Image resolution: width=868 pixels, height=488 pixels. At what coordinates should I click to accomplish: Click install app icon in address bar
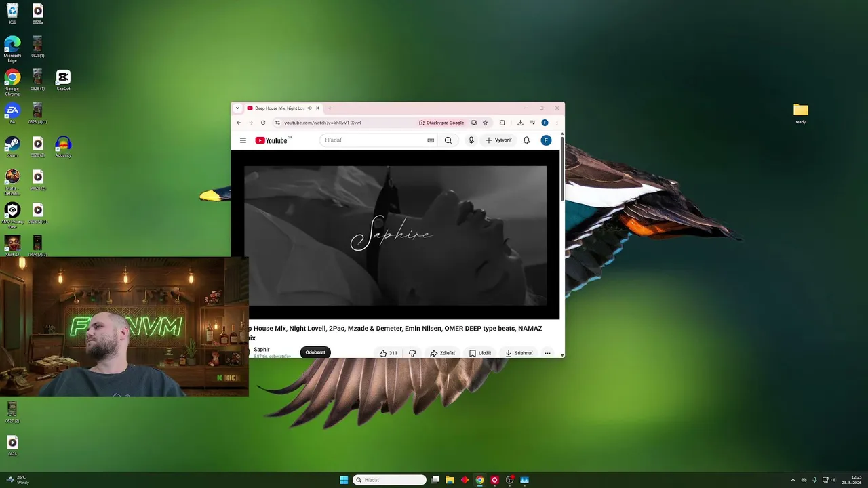[x=474, y=123]
